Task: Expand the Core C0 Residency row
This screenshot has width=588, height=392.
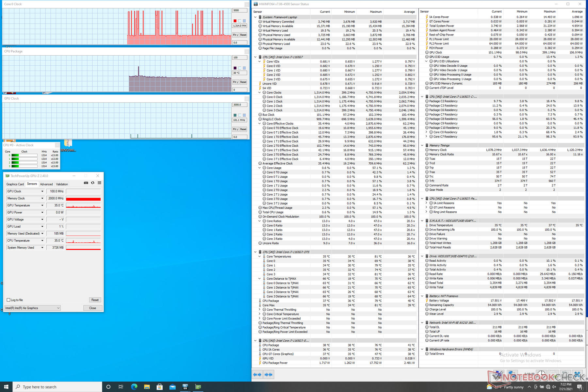Action: coord(426,132)
